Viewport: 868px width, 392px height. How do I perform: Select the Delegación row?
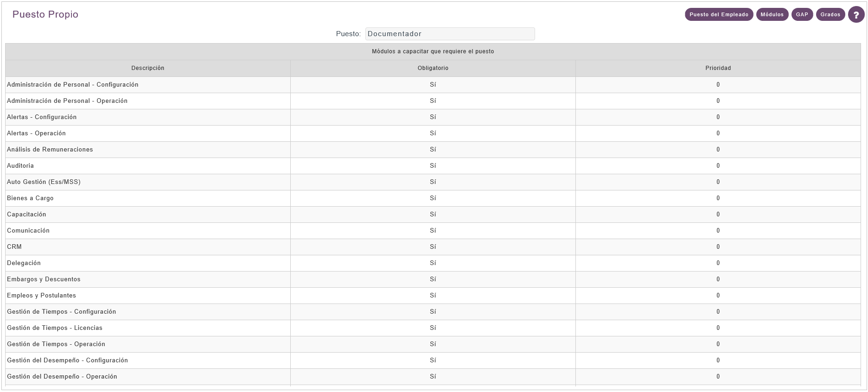pyautogui.click(x=433, y=263)
